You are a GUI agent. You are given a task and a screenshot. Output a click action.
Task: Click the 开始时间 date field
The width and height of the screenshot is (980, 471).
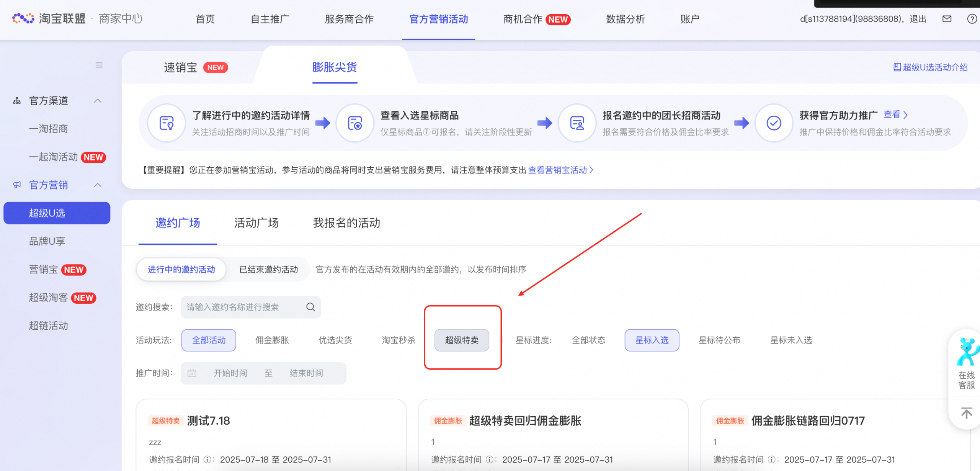[x=230, y=373]
